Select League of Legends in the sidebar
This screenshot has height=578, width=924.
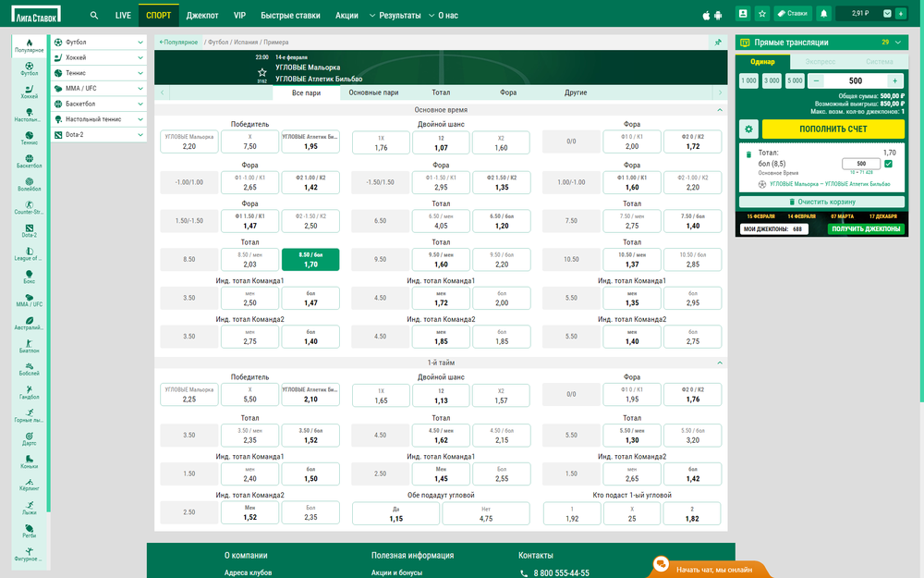29,254
